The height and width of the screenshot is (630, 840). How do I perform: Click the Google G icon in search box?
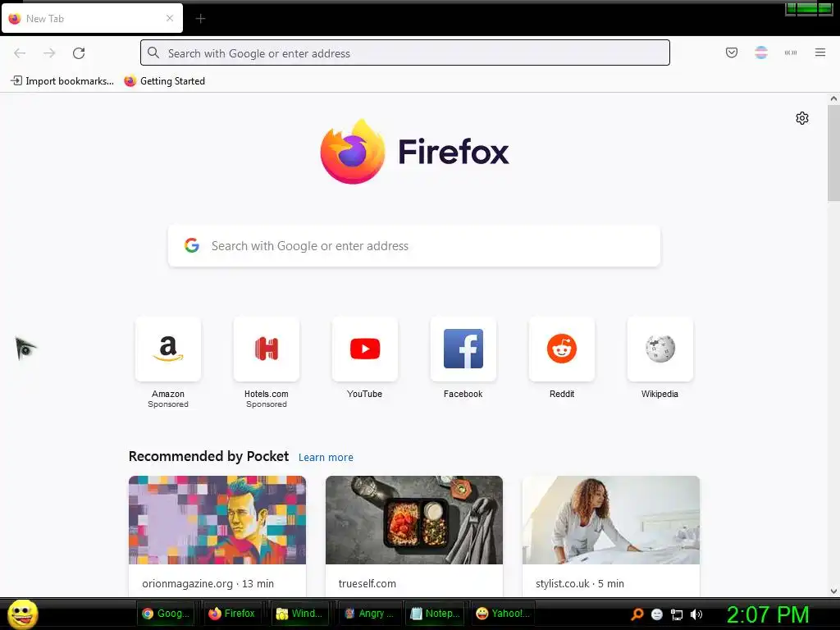[192, 245]
